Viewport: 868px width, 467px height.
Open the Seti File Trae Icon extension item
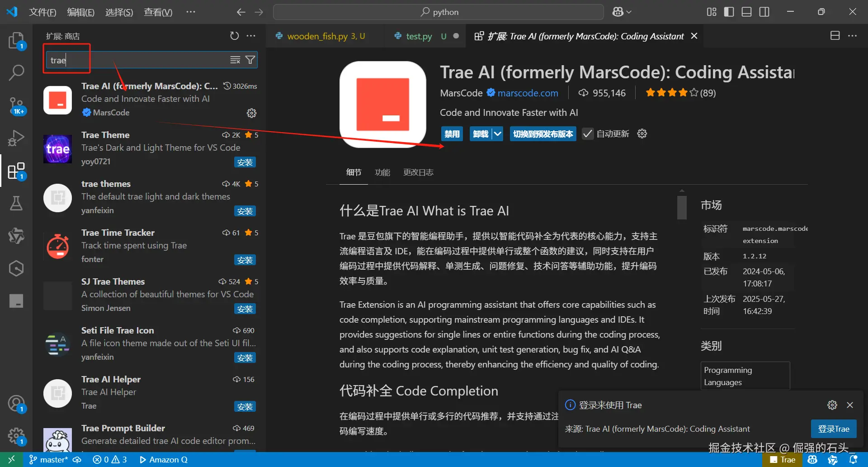(150, 343)
